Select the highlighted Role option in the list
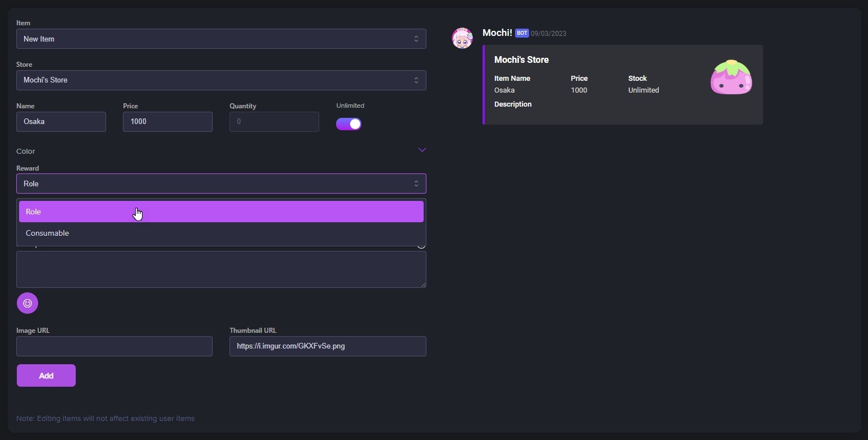 221,212
